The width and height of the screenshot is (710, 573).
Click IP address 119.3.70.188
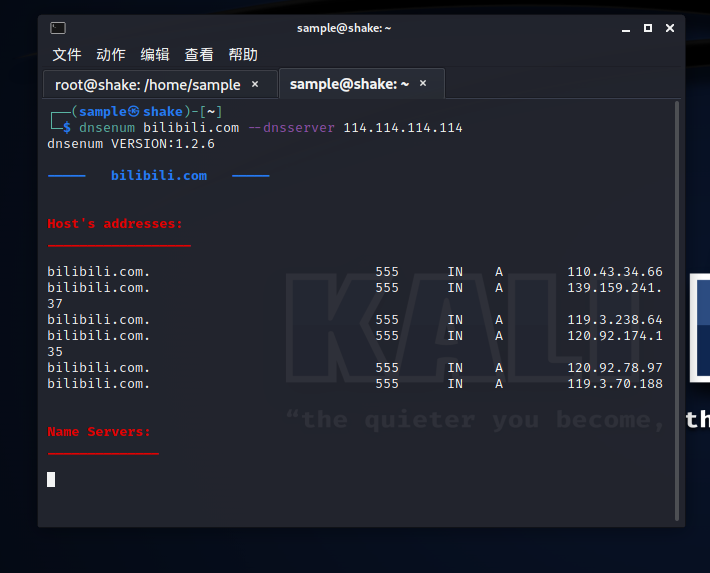pyautogui.click(x=615, y=384)
